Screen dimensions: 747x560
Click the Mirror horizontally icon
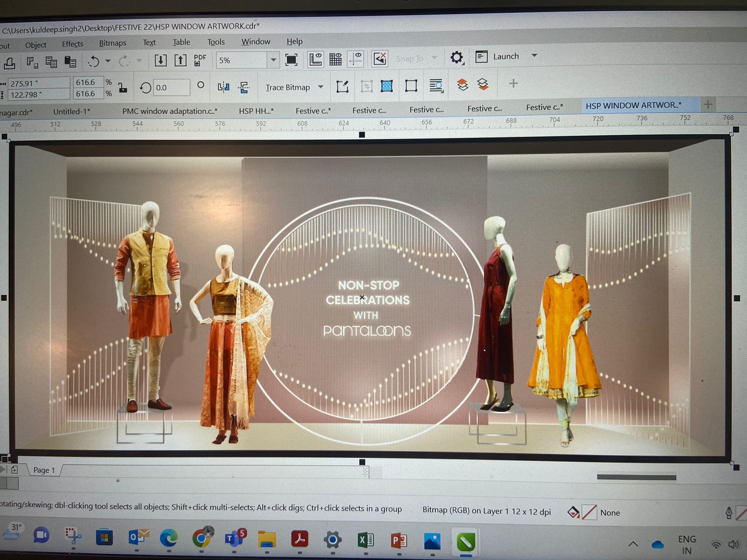tap(224, 87)
